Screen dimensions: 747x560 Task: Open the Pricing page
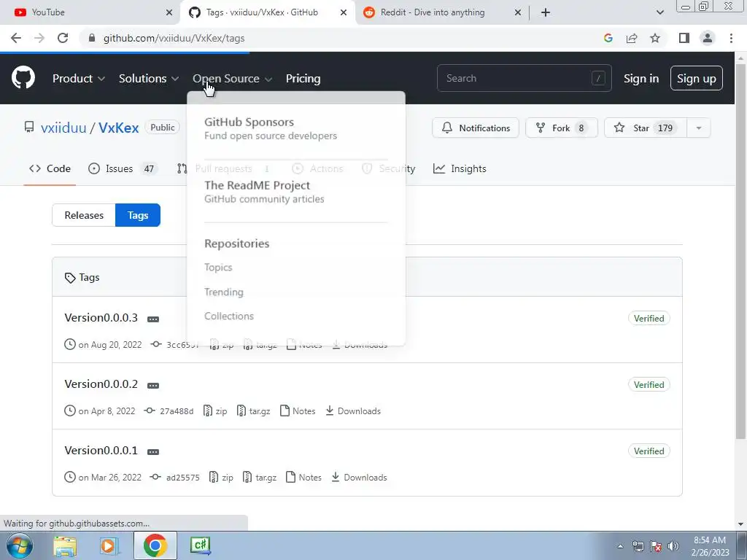[303, 79]
